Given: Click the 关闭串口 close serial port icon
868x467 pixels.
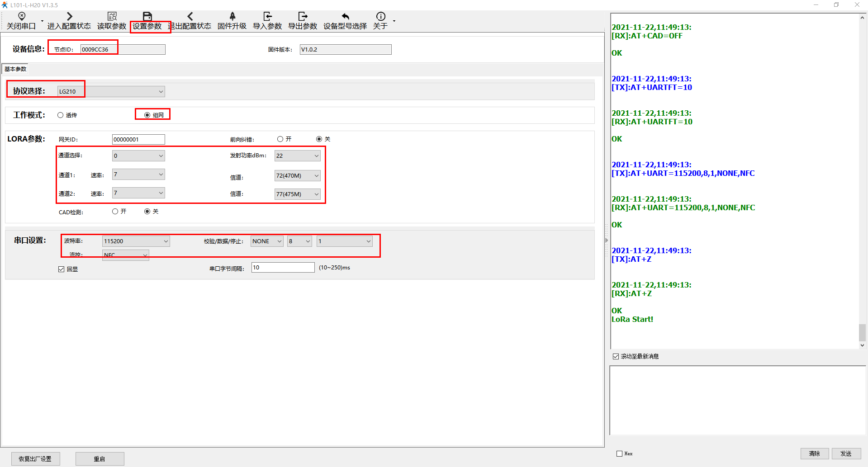Looking at the screenshot, I should click(x=21, y=17).
